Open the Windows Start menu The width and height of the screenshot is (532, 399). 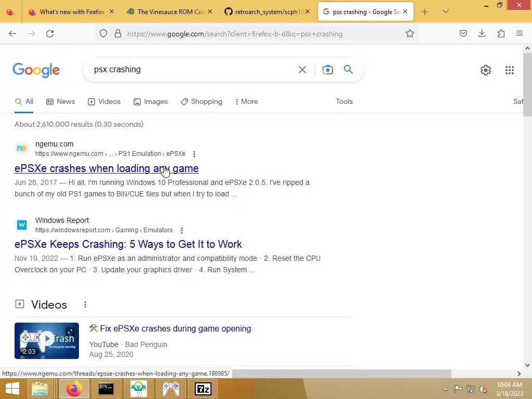(12, 389)
